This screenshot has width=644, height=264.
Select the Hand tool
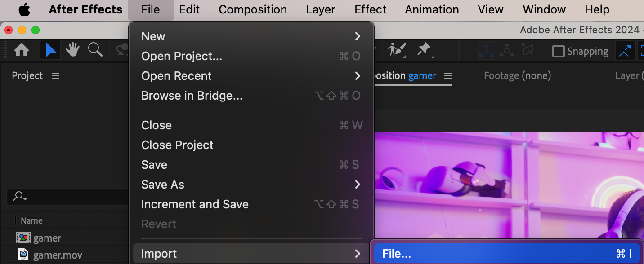pos(72,50)
